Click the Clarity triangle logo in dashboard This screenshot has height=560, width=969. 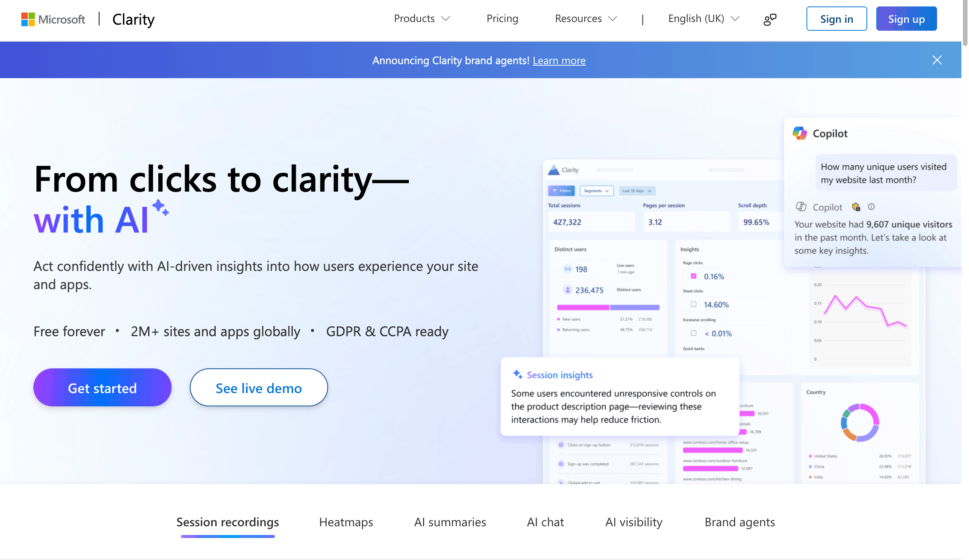(x=554, y=170)
